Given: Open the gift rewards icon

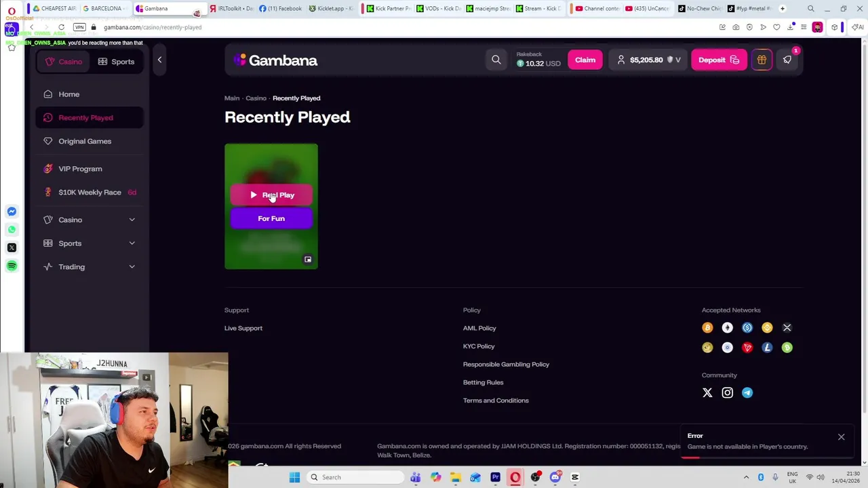Looking at the screenshot, I should [x=762, y=60].
